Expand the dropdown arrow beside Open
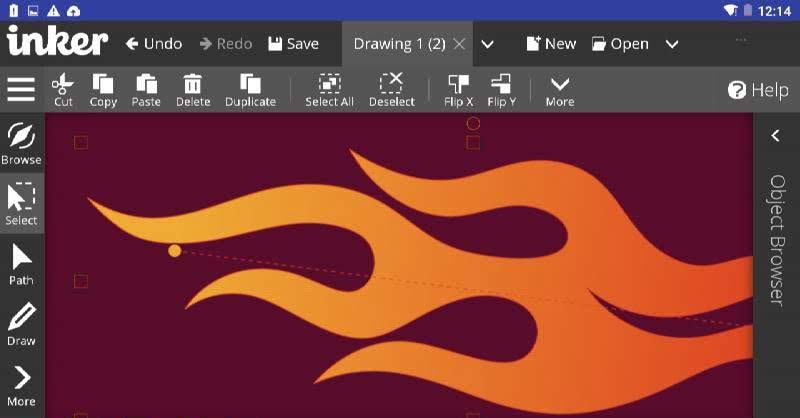The height and width of the screenshot is (418, 800). point(672,44)
